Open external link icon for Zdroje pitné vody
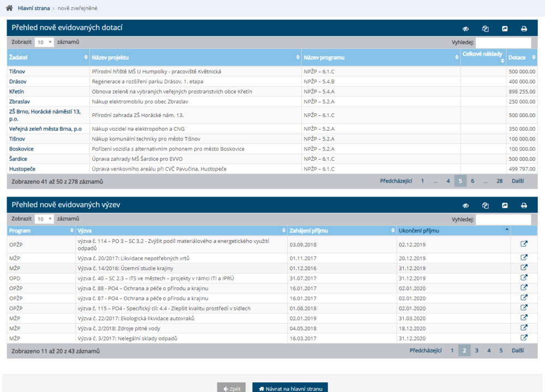The height and width of the screenshot is (392, 545). click(524, 328)
